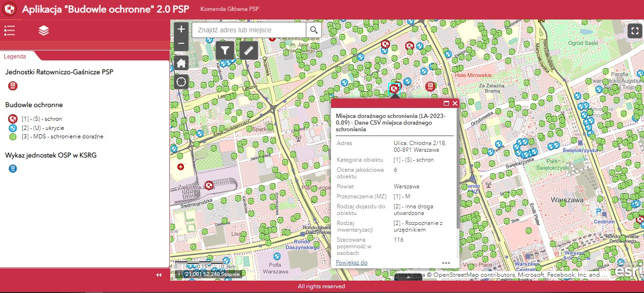Viewport: 644px width, 293px height.
Task: Find my location with the crosshair button
Action: [181, 82]
